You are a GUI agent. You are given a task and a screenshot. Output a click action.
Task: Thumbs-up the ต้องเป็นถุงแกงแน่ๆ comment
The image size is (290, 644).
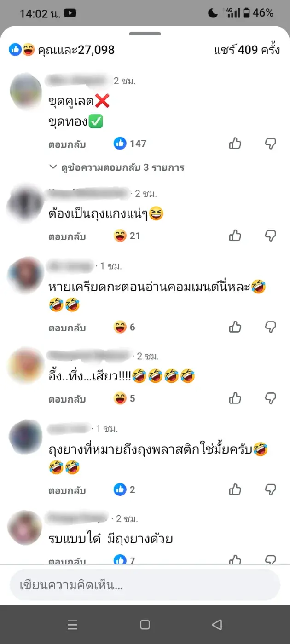[235, 236]
